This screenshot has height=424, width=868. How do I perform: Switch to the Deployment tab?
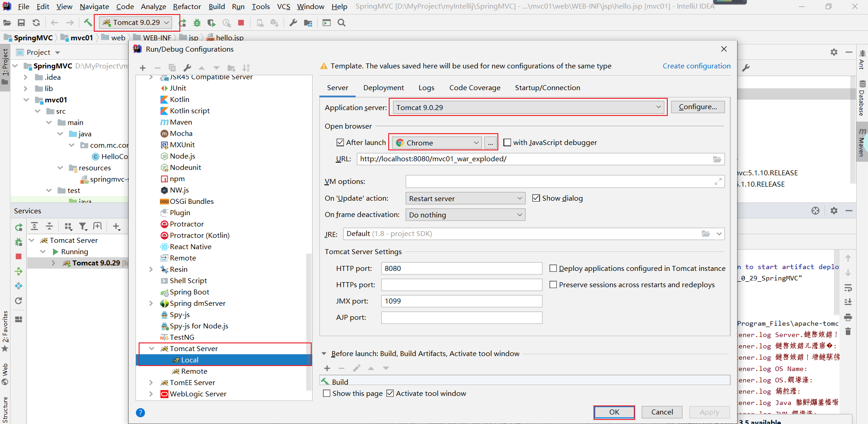tap(383, 88)
